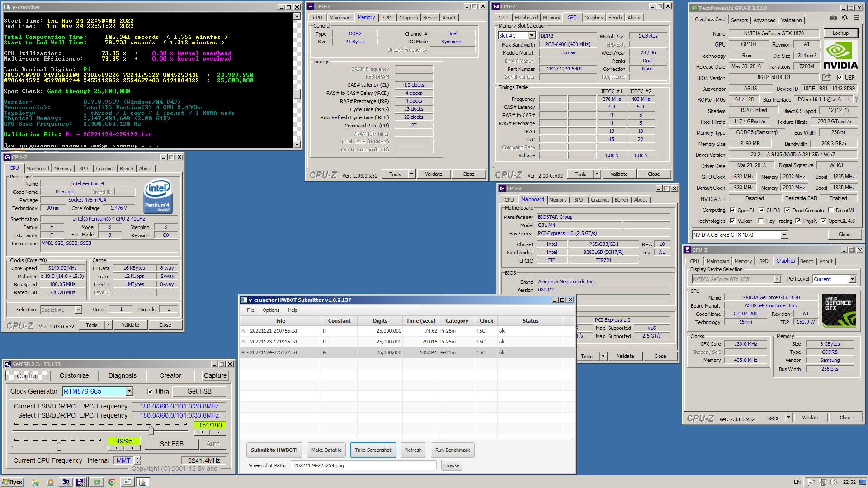The image size is (868, 488).
Task: Open the Пуск start button
Action: tap(12, 482)
